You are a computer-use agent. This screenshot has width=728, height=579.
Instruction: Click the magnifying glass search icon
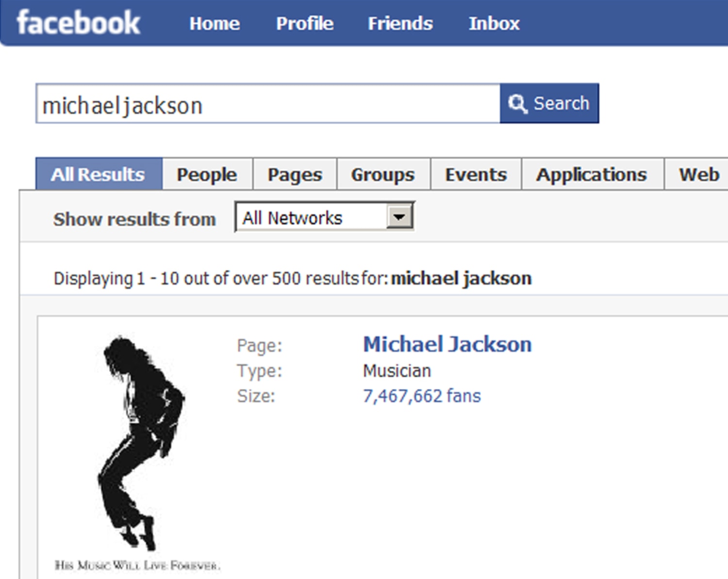coord(517,103)
